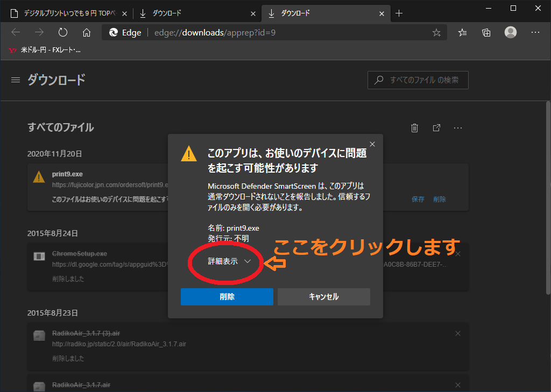551x392 pixels.
Task: Open the user profile avatar
Action: [511, 32]
